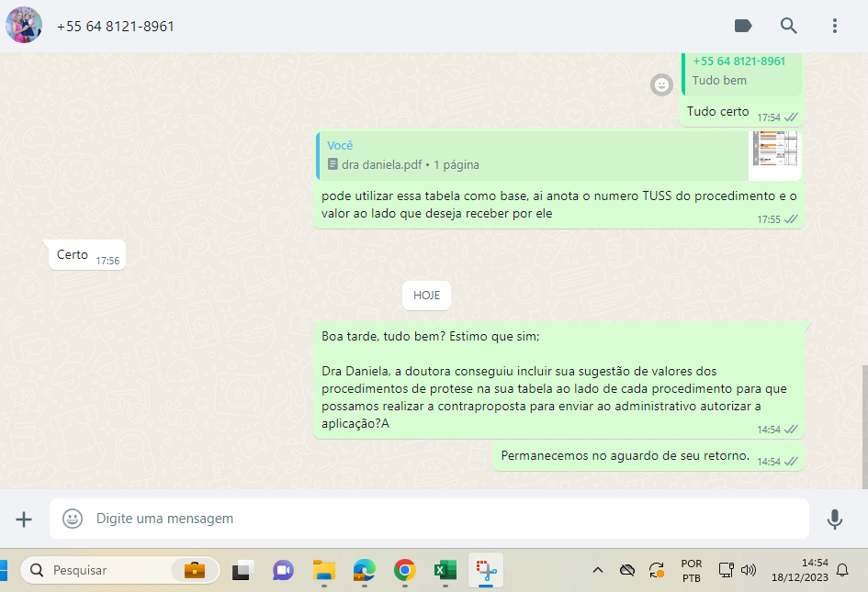868x592 pixels.
Task: Open the POR PTB language selector
Action: point(692,570)
